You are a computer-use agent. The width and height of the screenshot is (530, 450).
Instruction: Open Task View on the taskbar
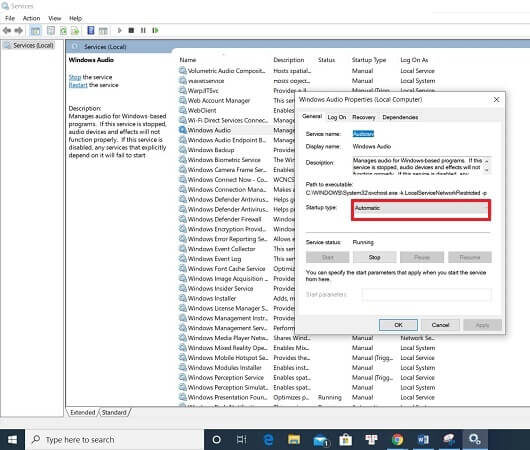pos(241,440)
